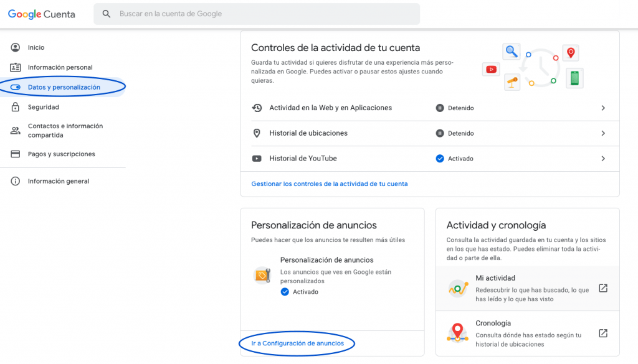Click the Controles de la actividad heading

point(335,48)
